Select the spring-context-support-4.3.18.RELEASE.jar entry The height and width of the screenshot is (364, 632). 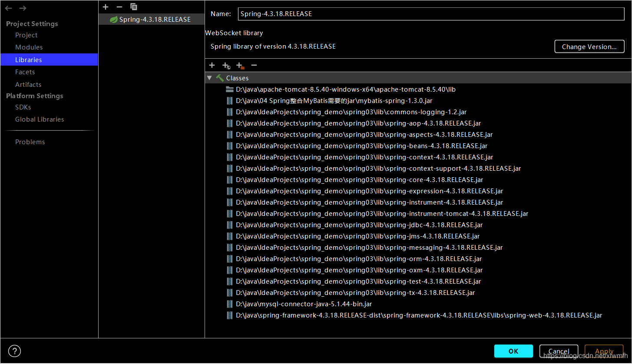coord(378,169)
